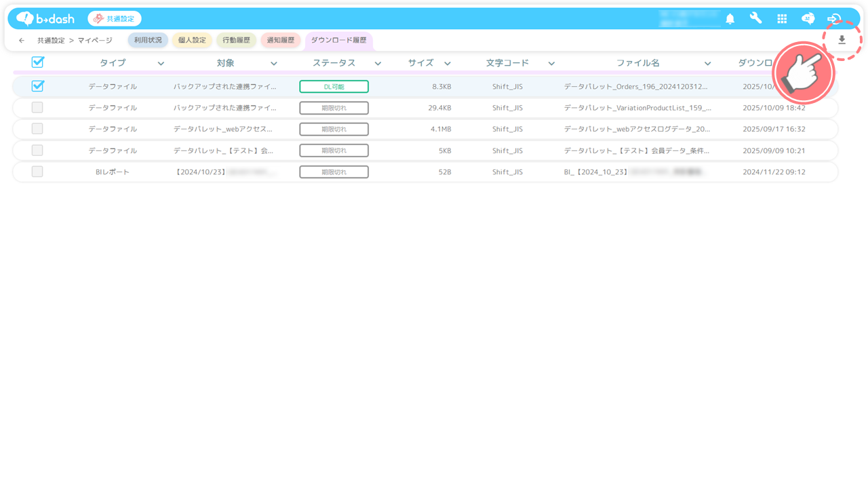The height and width of the screenshot is (488, 868).
Task: Click the 共通設定 button in header
Action: click(x=115, y=19)
